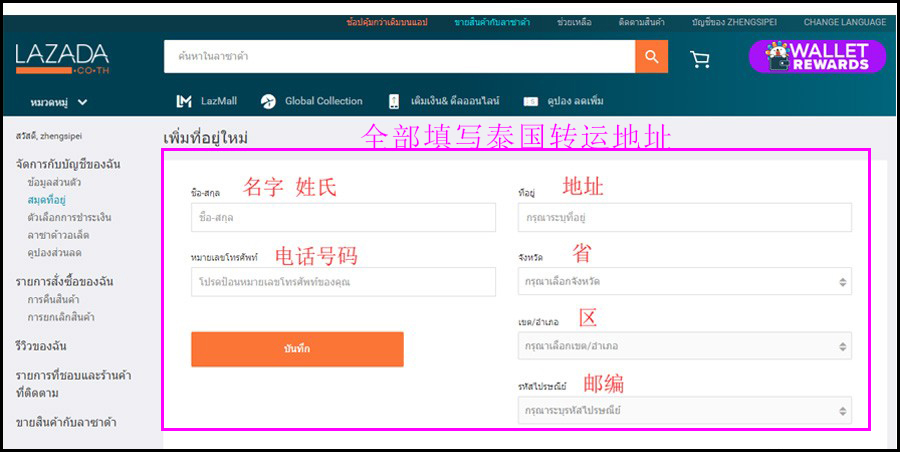900x452 pixels.
Task: Open the รหัสไปรษณีย์ postal code dropdown
Action: click(x=685, y=409)
